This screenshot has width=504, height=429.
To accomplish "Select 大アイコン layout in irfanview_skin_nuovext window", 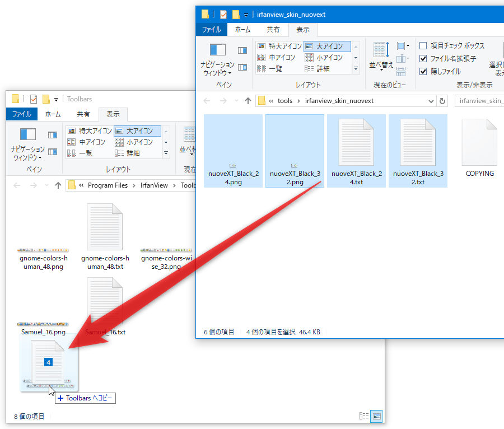I will [x=327, y=46].
